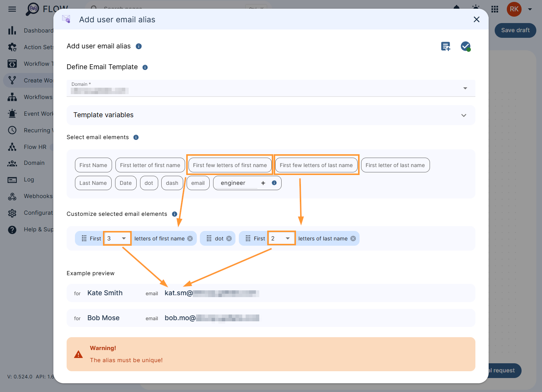Remove the letters of last name chip
Screen dimensions: 542x392
(x=353, y=239)
